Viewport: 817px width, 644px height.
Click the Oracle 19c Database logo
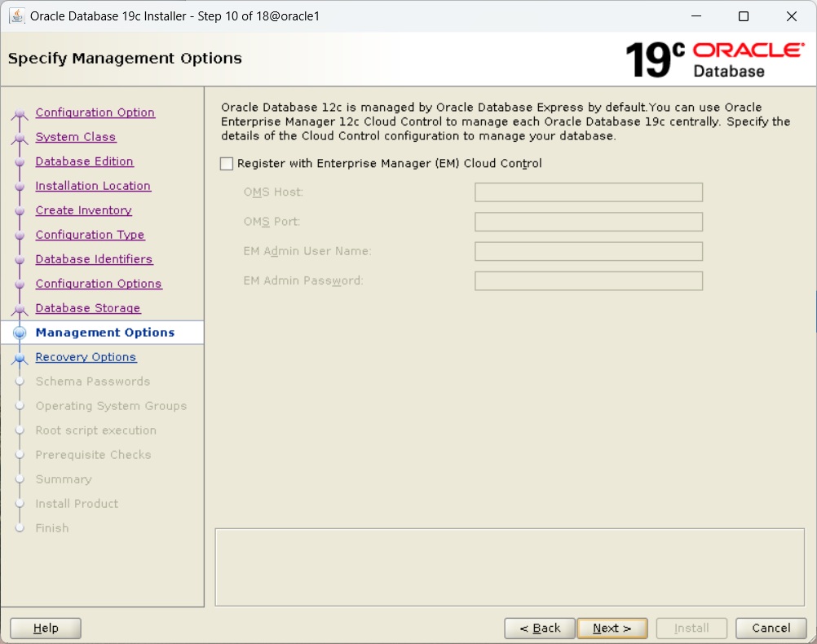pos(714,60)
